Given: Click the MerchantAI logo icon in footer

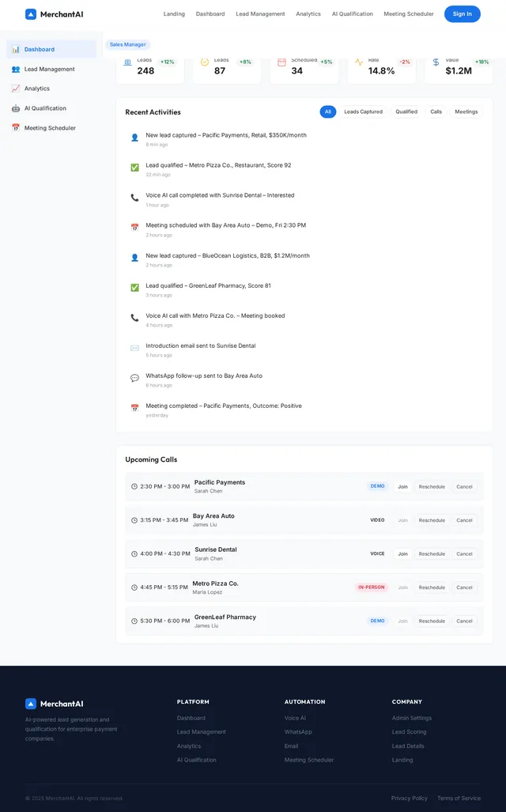Looking at the screenshot, I should [x=31, y=704].
